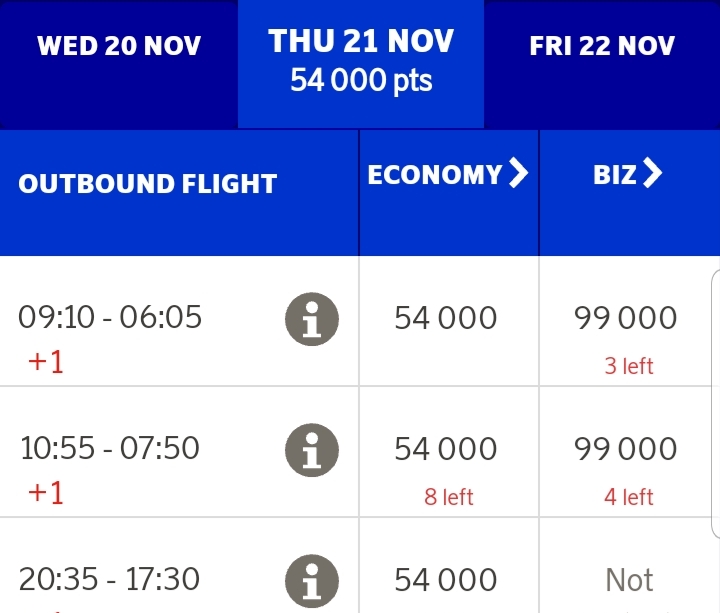Click the vertical scrollbar on the right edge
The width and height of the screenshot is (720, 613).
pyautogui.click(x=715, y=400)
